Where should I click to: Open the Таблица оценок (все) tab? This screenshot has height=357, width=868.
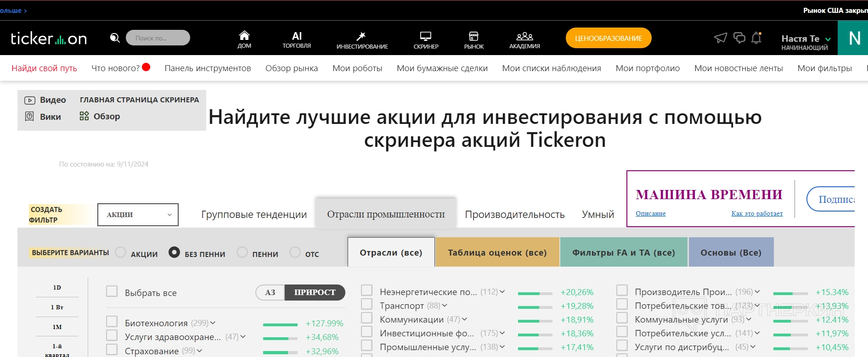[x=497, y=252]
